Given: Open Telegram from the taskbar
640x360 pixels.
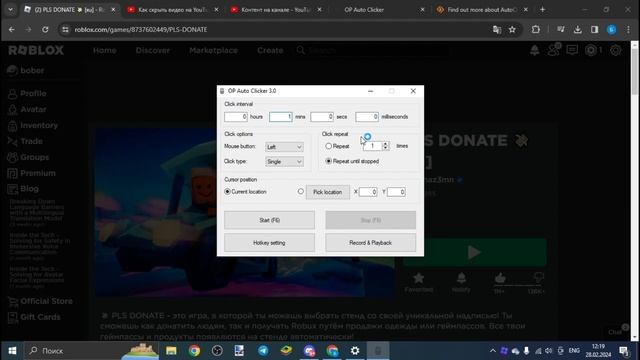Looking at the screenshot, I should (x=263, y=351).
